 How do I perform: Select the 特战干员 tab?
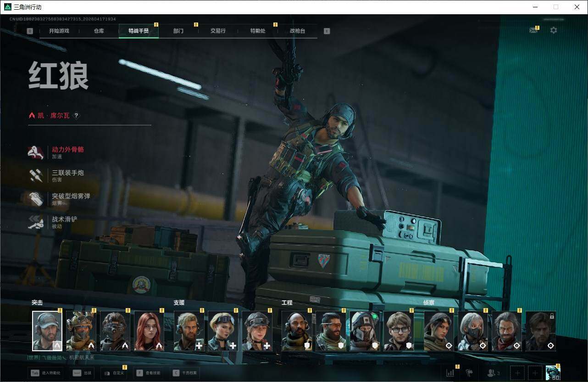[x=139, y=31]
